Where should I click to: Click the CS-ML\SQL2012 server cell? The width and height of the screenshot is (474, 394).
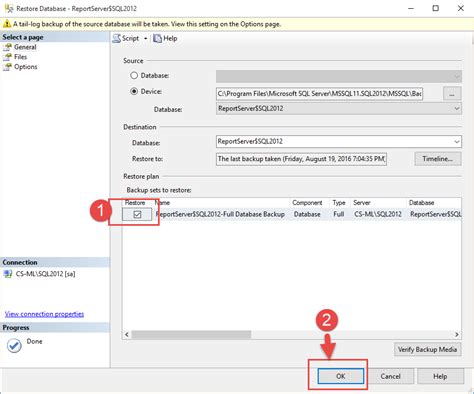pyautogui.click(x=378, y=214)
